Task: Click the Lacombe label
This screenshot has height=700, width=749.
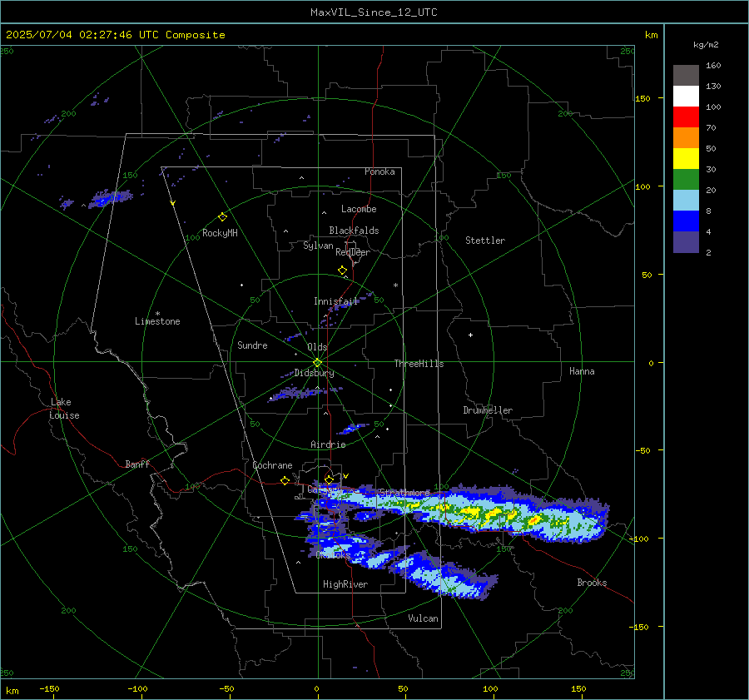Action: (359, 209)
